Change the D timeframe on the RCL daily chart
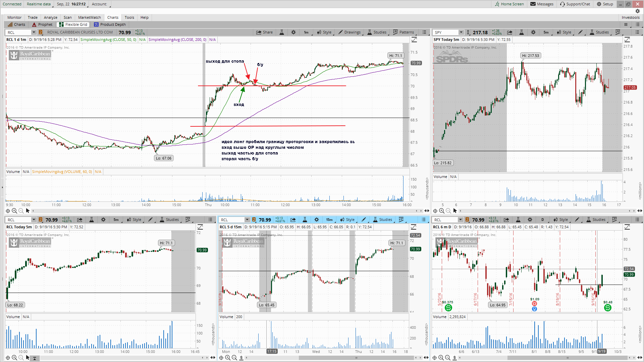This screenshot has height=362, width=644. (x=542, y=220)
